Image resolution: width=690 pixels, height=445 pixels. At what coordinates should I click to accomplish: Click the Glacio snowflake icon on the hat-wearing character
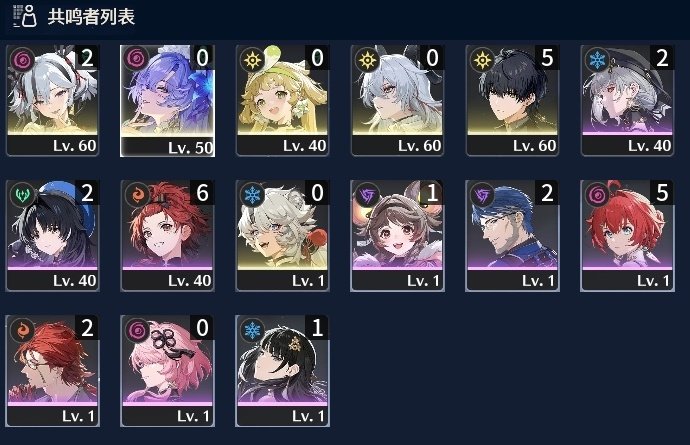(597, 59)
